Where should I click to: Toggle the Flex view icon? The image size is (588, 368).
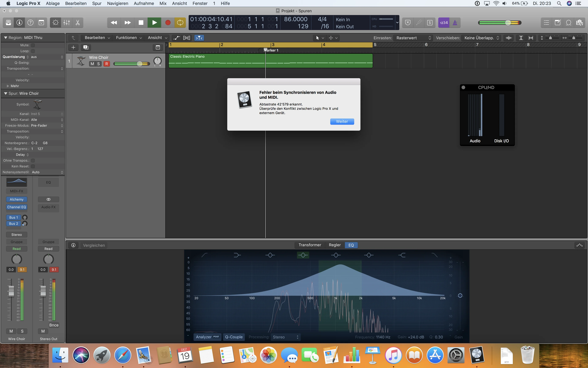[x=187, y=38]
